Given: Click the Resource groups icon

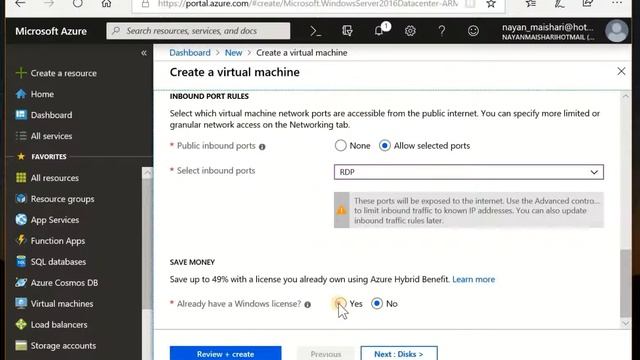Looking at the screenshot, I should click(21, 199).
